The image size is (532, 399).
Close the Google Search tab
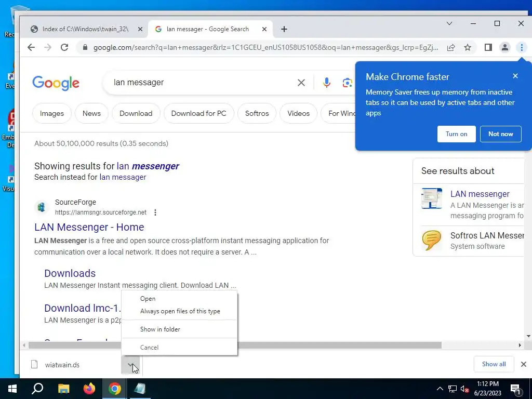tap(264, 29)
